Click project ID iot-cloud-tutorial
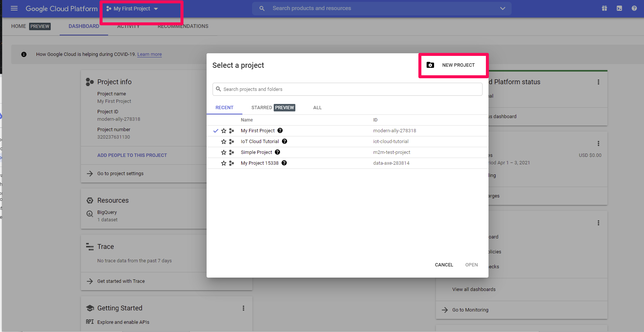644x332 pixels. [x=391, y=142]
